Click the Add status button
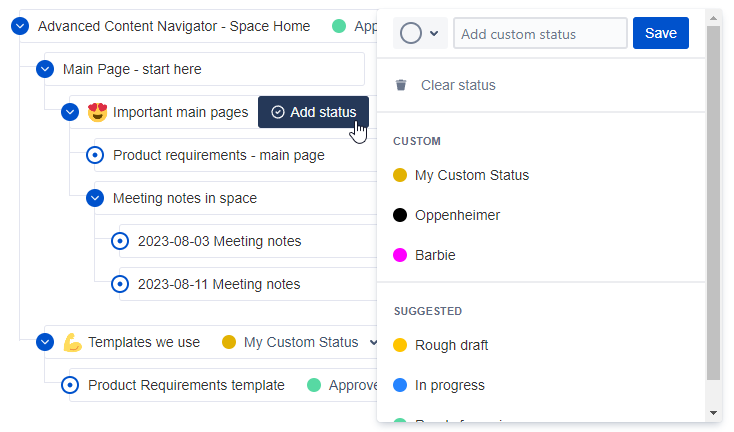The width and height of the screenshot is (734, 432). [x=313, y=112]
